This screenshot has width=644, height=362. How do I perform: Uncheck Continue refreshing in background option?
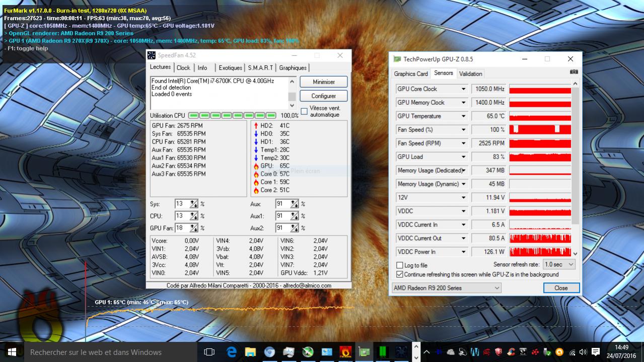(400, 274)
